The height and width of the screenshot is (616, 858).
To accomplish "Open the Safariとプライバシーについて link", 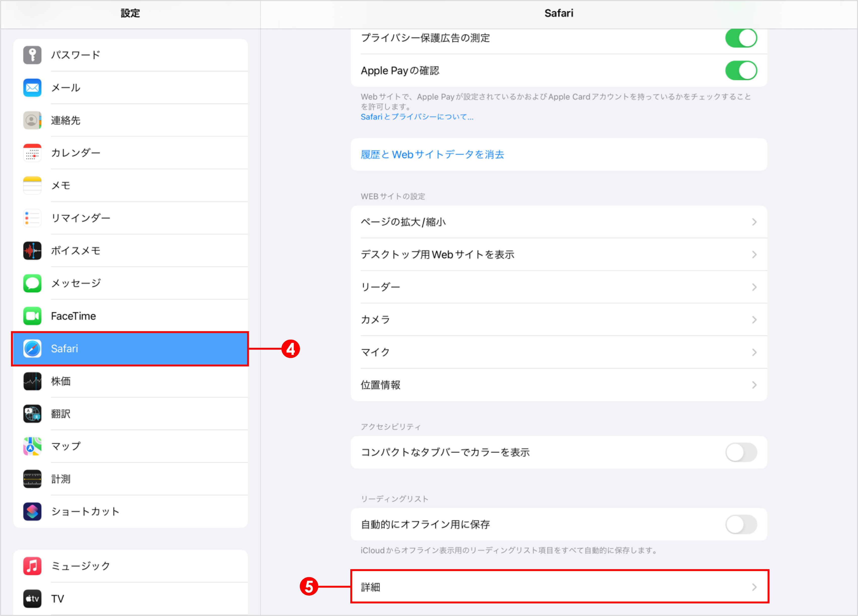I will pos(417,117).
